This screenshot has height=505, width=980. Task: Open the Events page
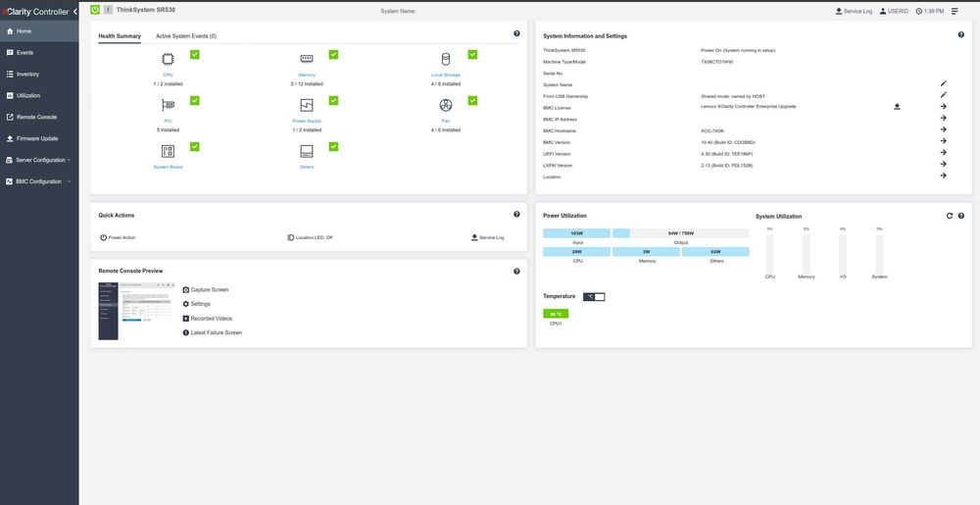(39, 53)
